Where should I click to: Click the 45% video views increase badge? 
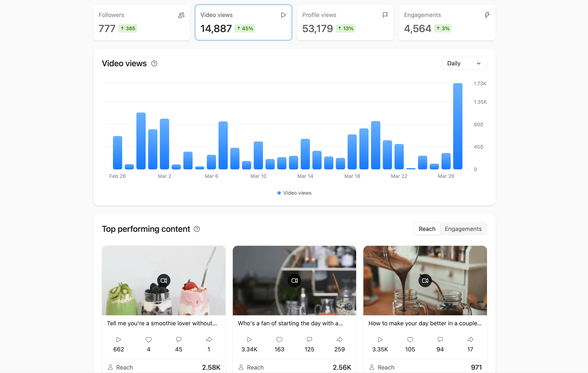(245, 29)
